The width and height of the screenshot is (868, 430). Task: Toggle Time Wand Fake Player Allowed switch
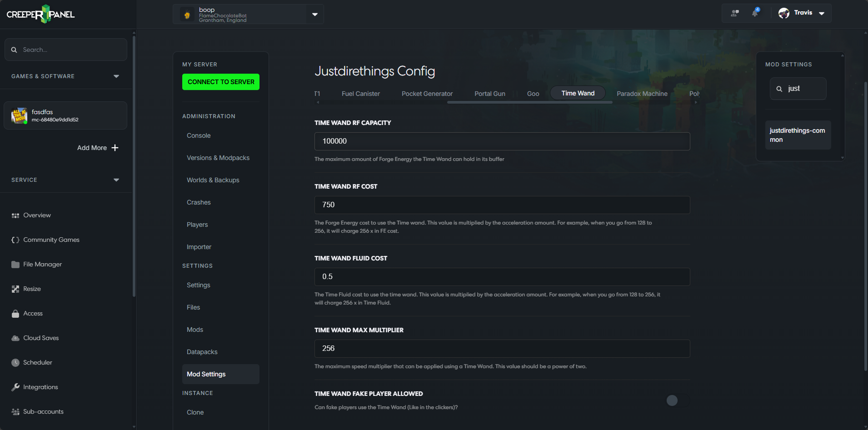[678, 400]
